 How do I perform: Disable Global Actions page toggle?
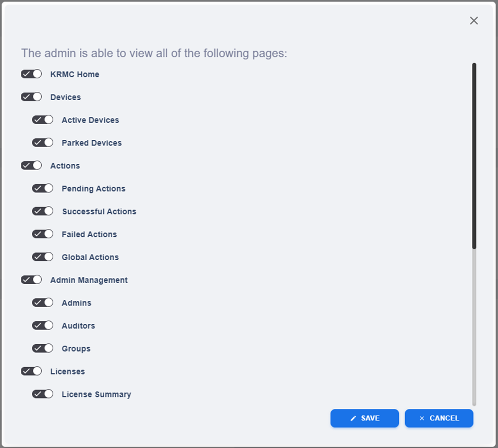(43, 257)
